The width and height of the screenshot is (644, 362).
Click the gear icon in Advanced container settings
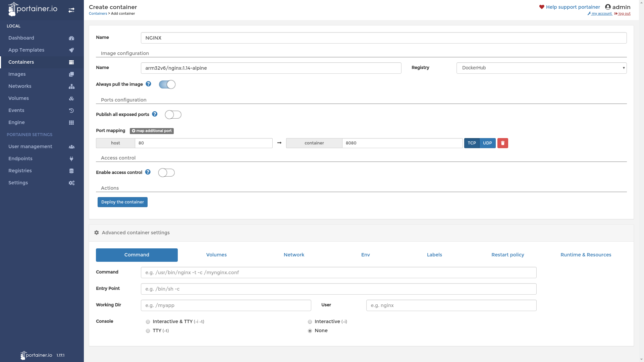(x=97, y=233)
